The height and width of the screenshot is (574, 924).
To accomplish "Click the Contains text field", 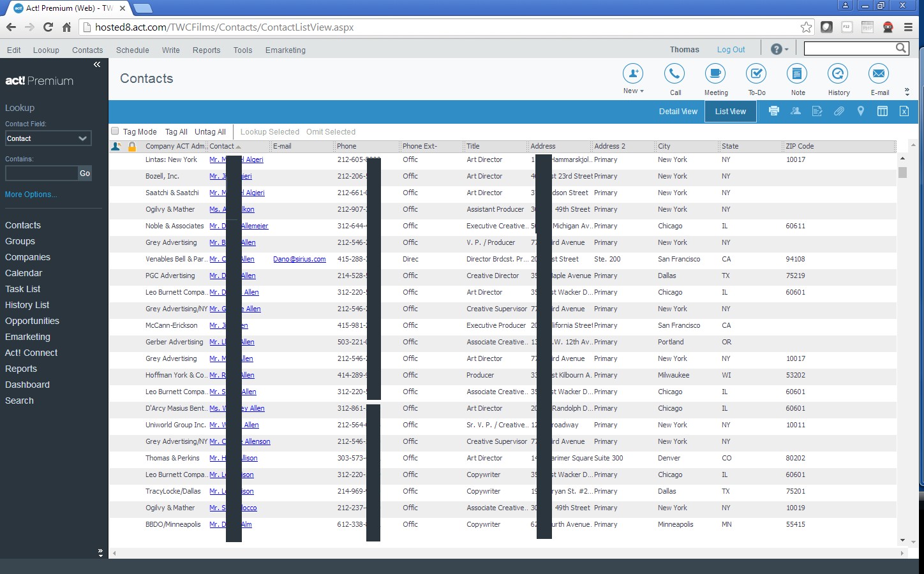I will click(x=41, y=173).
